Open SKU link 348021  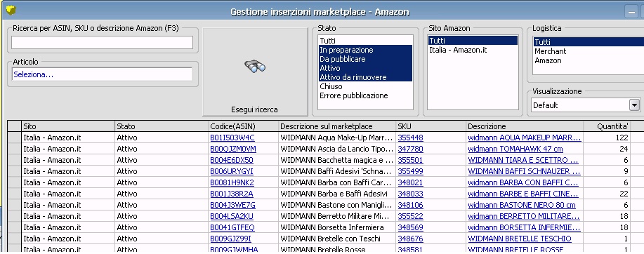click(x=410, y=182)
